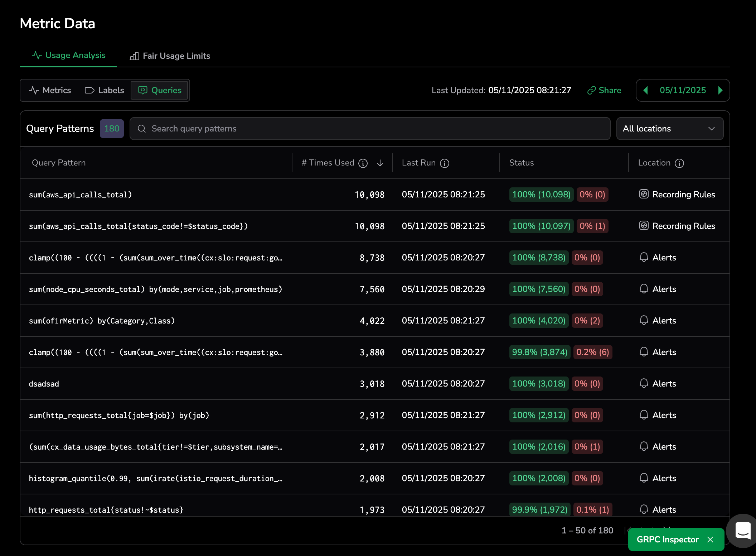Close the GRPC Inspector banner
Image resolution: width=756 pixels, height=556 pixels.
click(711, 540)
